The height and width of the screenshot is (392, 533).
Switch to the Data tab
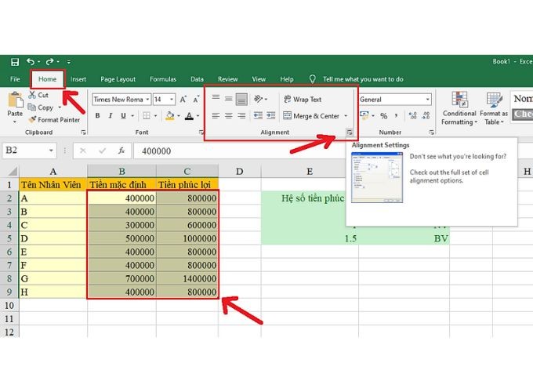(x=197, y=79)
